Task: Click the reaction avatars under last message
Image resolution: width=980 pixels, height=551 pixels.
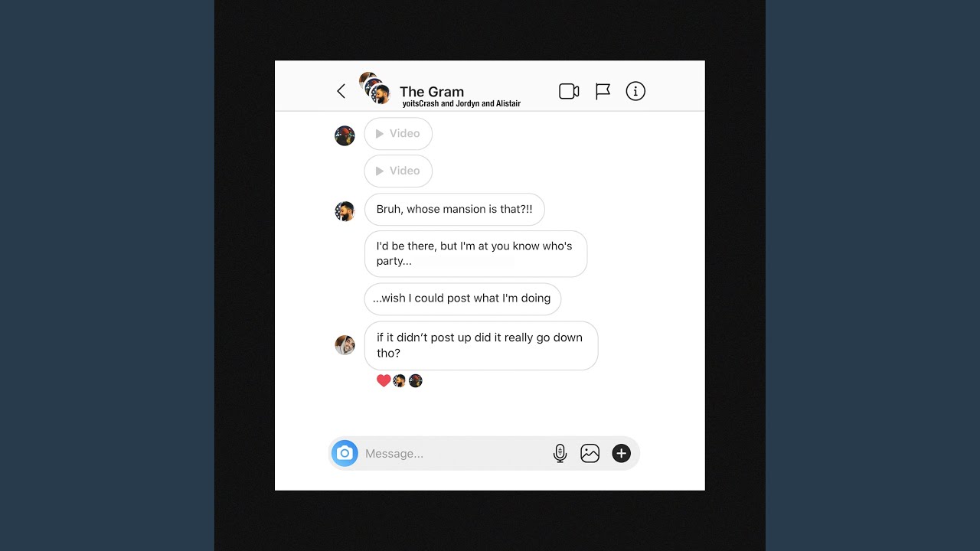Action: 407,380
